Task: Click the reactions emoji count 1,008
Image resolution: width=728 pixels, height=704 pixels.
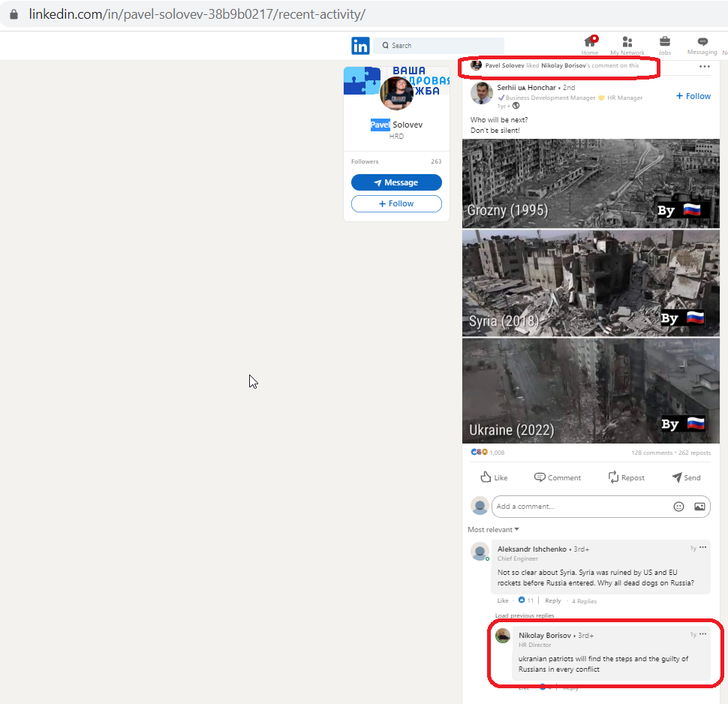Action: tap(488, 453)
